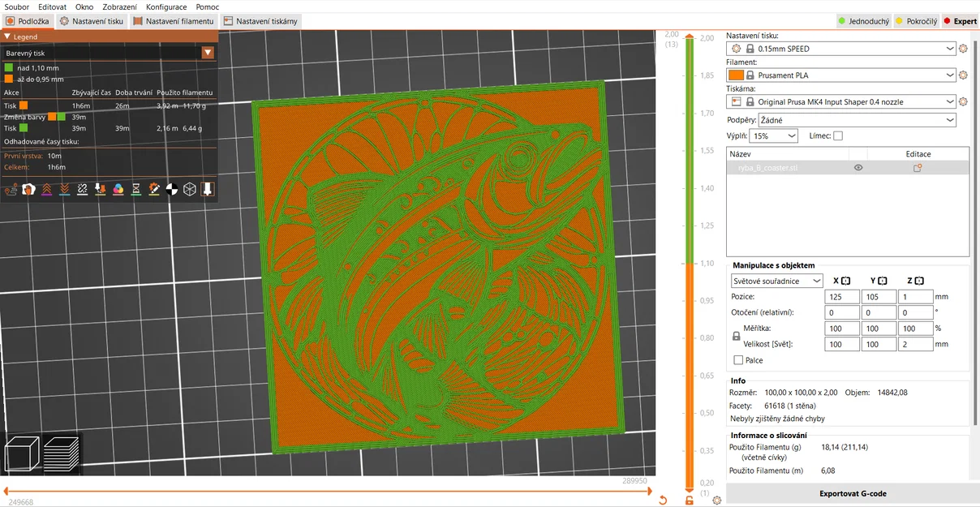Click the Z rotation field showing 0
The image size is (980, 507).
(x=916, y=312)
